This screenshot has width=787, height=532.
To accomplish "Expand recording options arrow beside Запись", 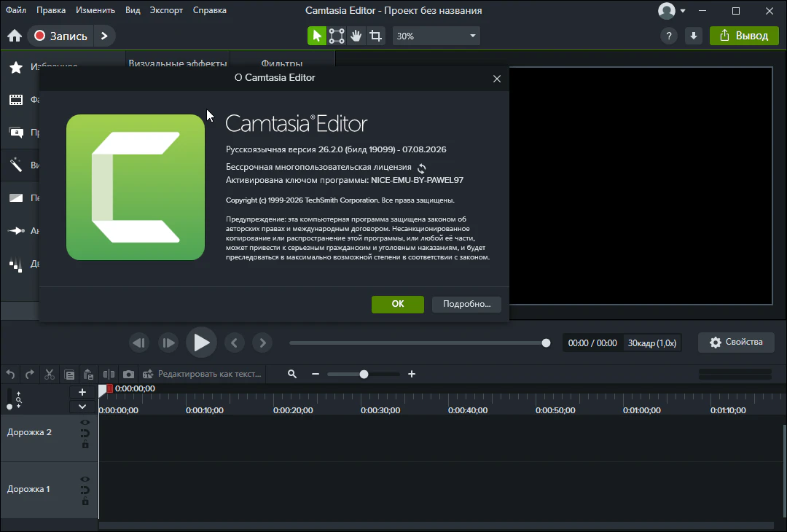I will pos(104,36).
